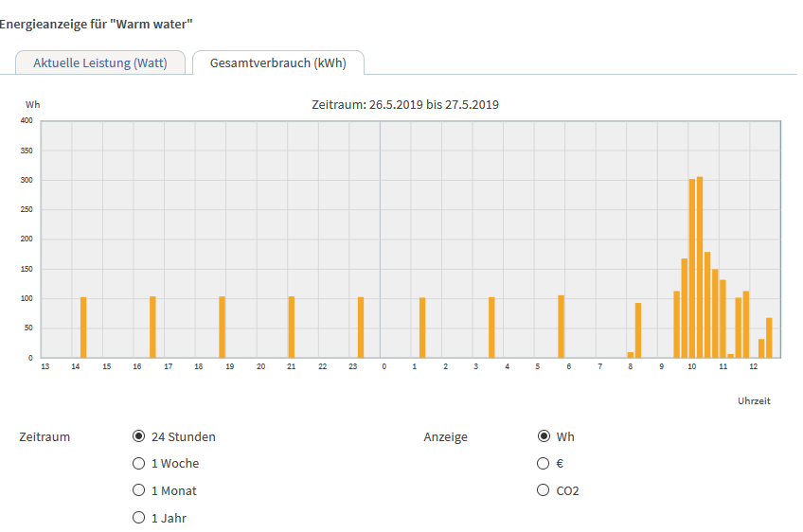Viewport: 803px width, 532px height.
Task: Click the tiny bar at 8 o'clock
Action: pos(631,355)
